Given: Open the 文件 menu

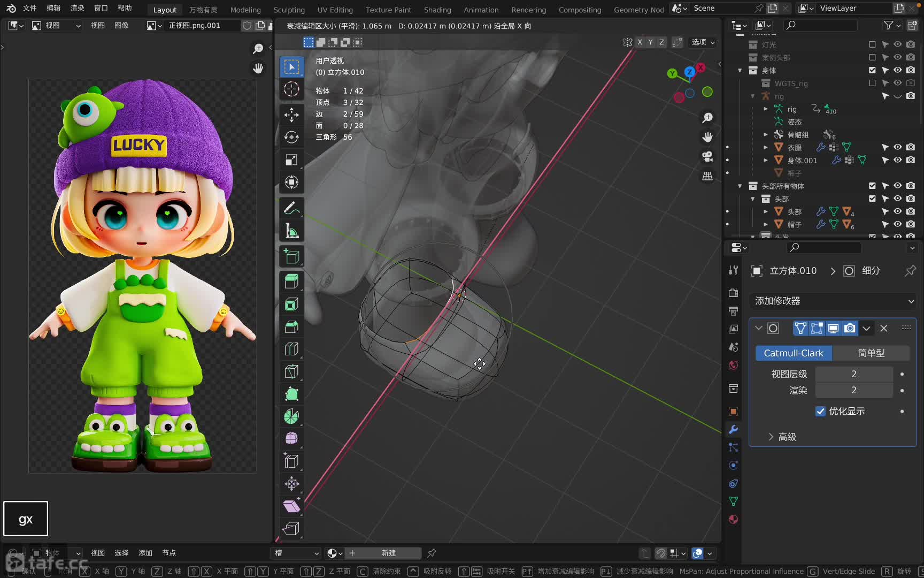Looking at the screenshot, I should tap(30, 8).
